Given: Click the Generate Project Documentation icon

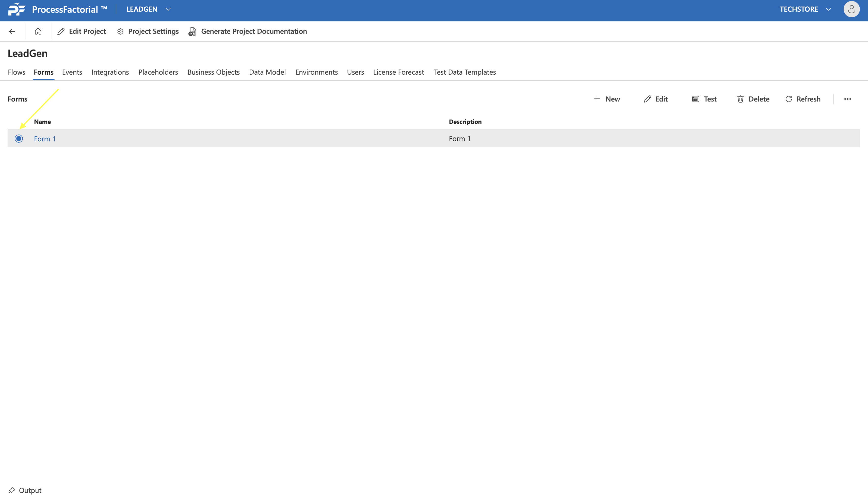Looking at the screenshot, I should point(193,31).
